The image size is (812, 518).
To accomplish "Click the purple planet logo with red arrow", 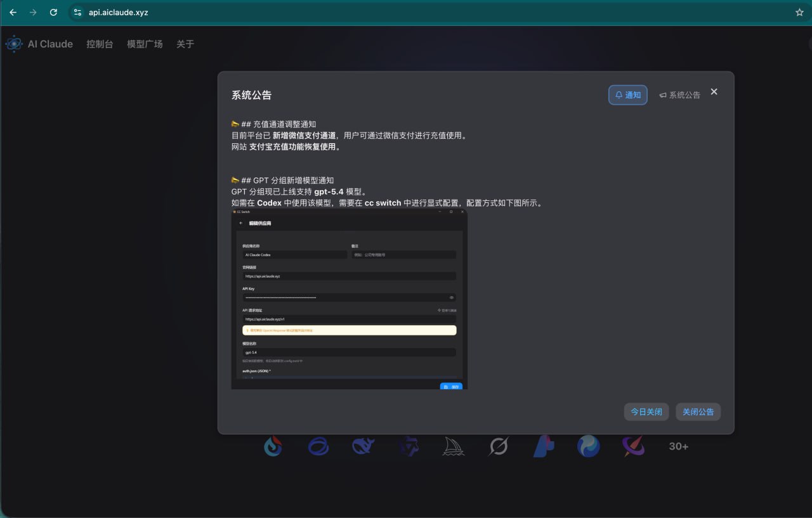I will pyautogui.click(x=633, y=446).
